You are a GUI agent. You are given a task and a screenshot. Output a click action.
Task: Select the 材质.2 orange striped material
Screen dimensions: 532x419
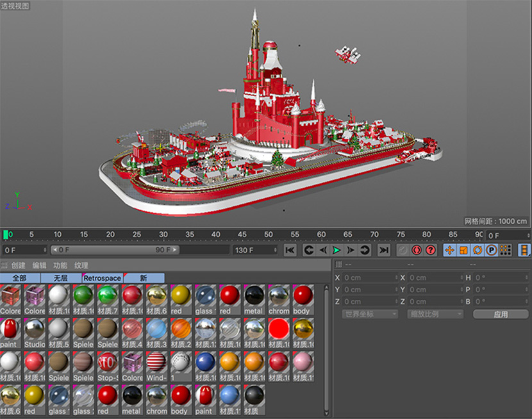coord(181,333)
